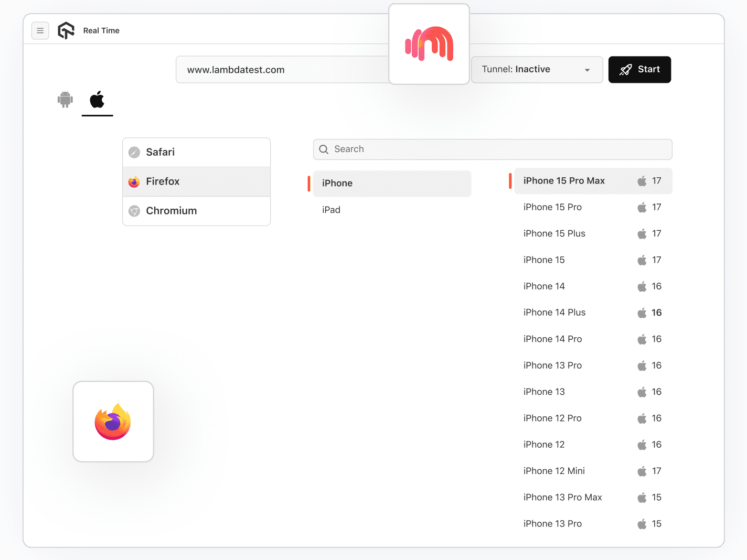Open the Tunnel: Inactive dropdown
Viewport: 747px width, 560px height.
tap(537, 69)
